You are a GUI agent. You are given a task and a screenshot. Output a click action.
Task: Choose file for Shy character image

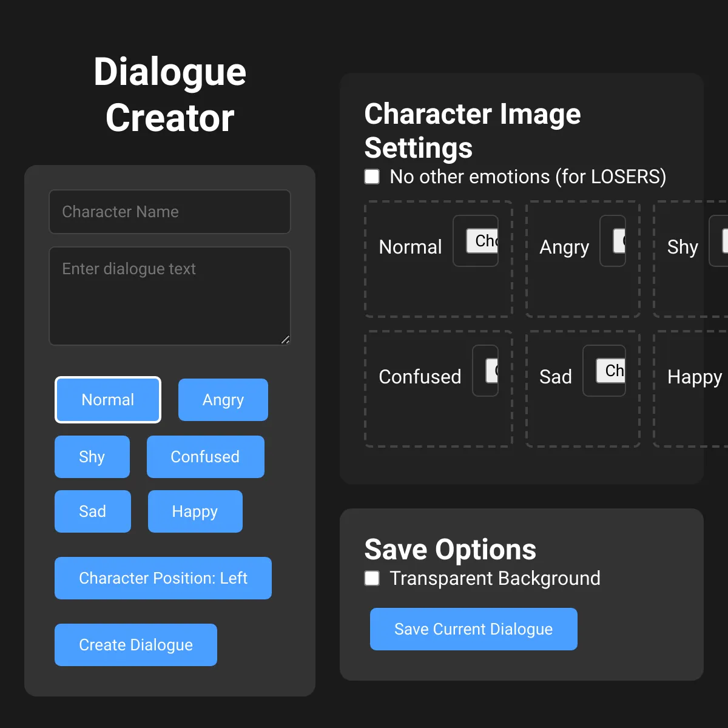724,241
